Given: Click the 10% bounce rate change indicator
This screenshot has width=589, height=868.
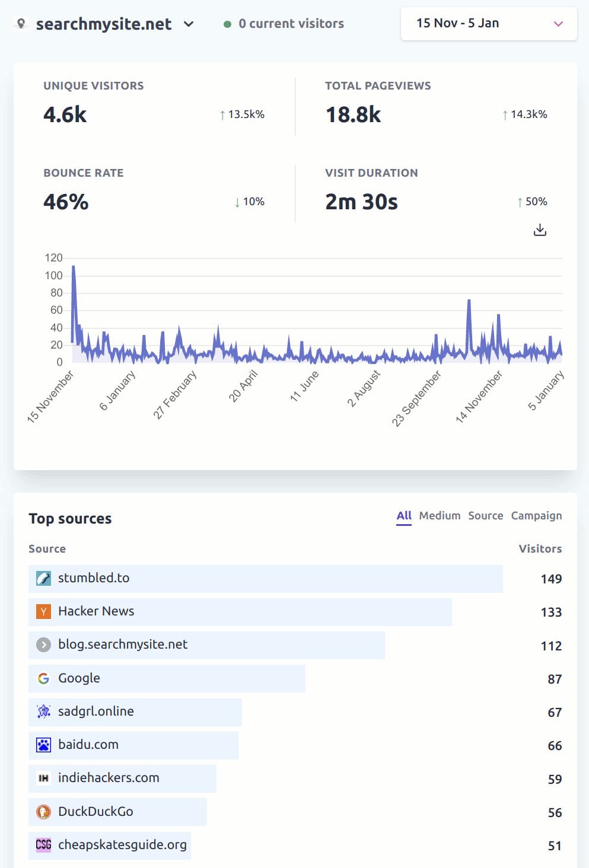Looking at the screenshot, I should (x=249, y=202).
